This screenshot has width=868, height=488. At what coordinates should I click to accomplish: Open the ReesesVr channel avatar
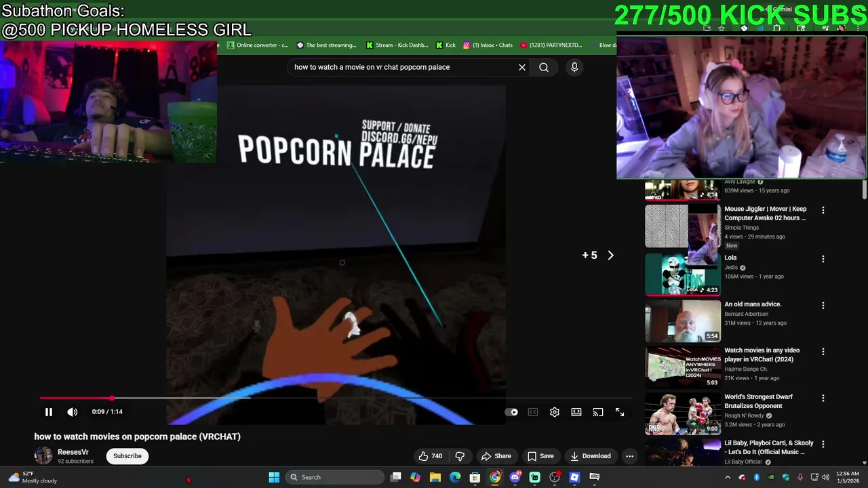[43, 456]
